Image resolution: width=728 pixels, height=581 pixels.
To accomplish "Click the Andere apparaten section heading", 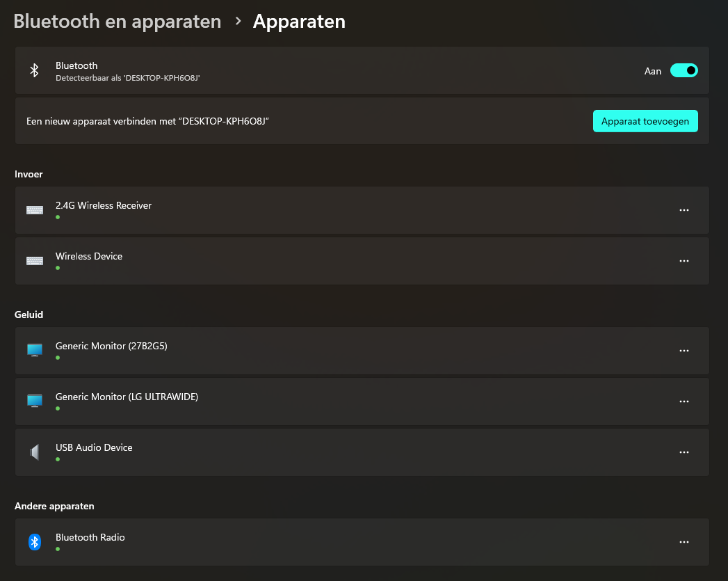I will pos(54,507).
